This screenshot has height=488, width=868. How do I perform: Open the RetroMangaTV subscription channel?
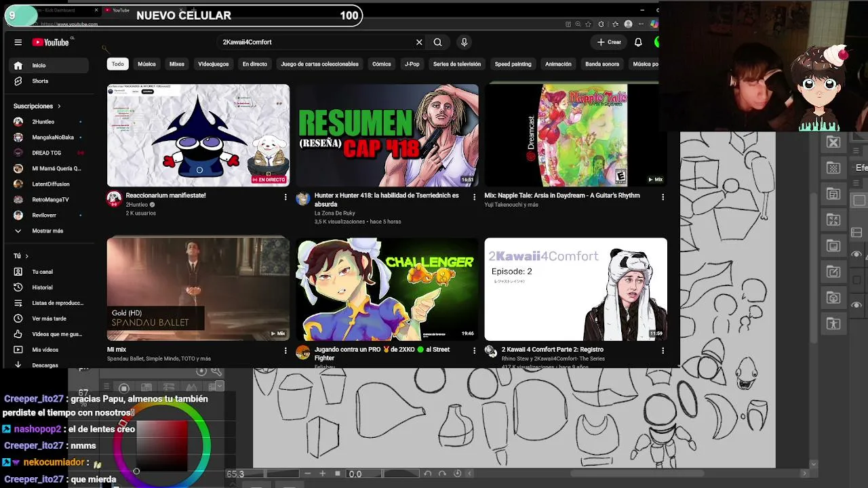tap(49, 200)
